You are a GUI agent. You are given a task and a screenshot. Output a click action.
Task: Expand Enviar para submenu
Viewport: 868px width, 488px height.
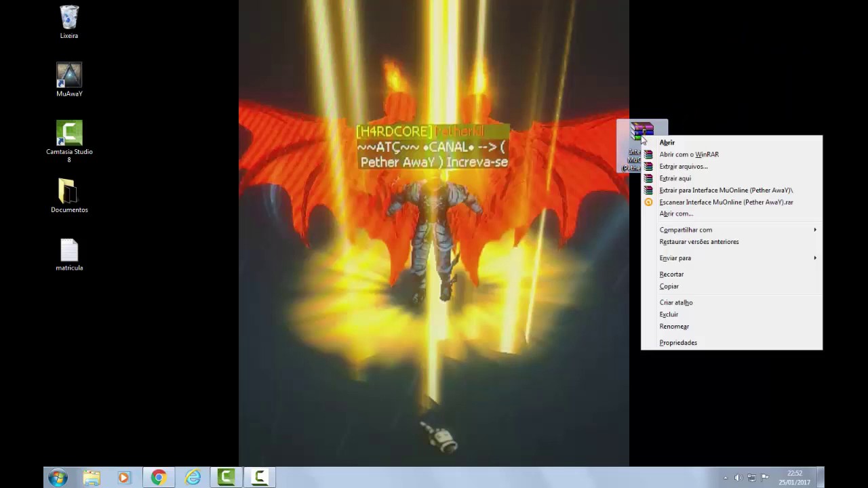point(732,258)
